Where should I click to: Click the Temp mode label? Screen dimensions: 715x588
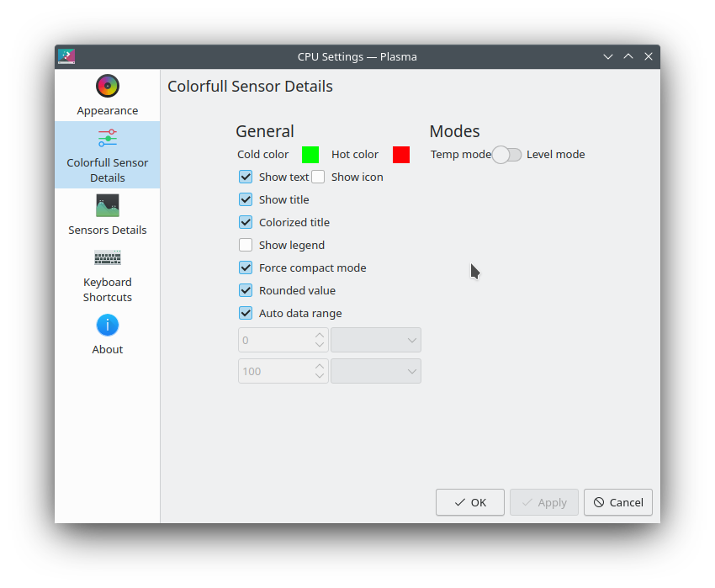click(461, 155)
